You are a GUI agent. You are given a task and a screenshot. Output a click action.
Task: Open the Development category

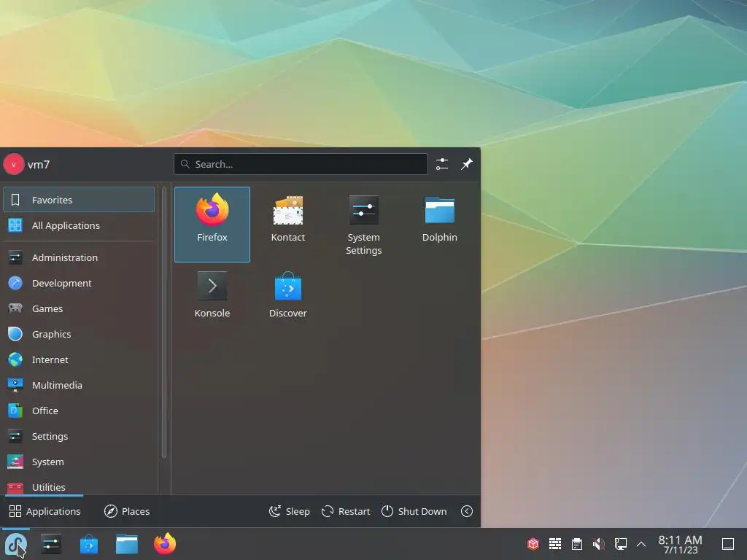(79, 283)
